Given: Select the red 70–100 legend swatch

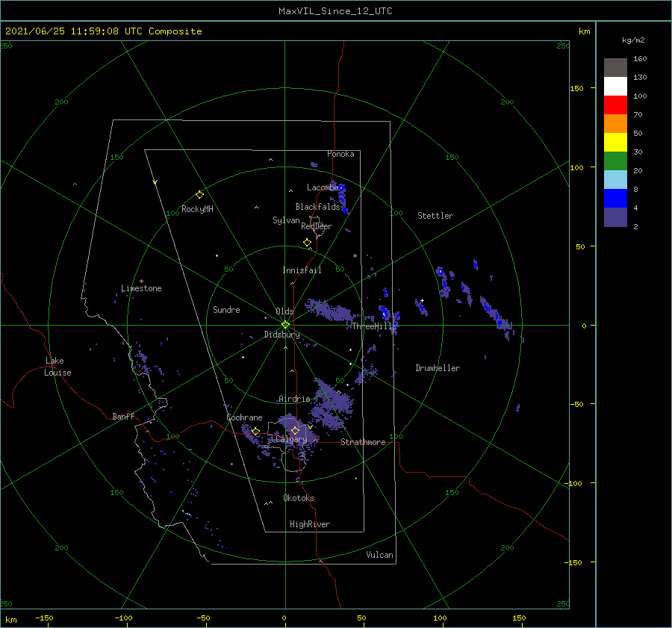Looking at the screenshot, I should (x=615, y=105).
